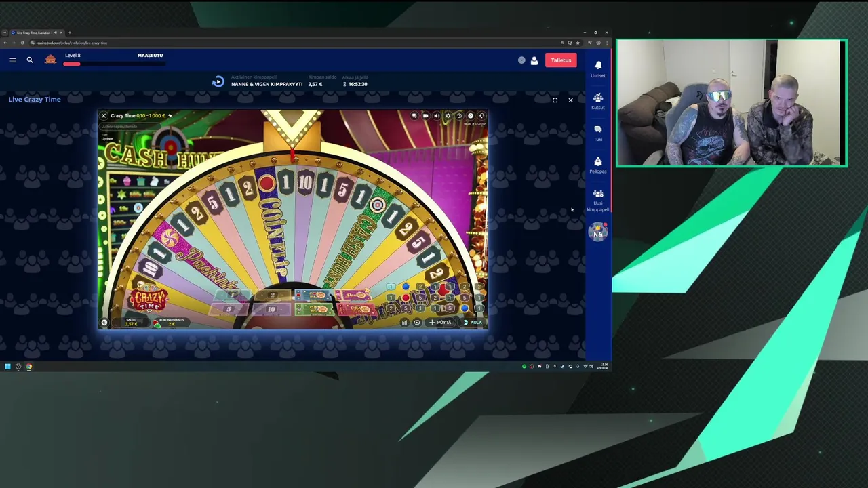Reload the browser page
868x488 pixels.
click(22, 43)
